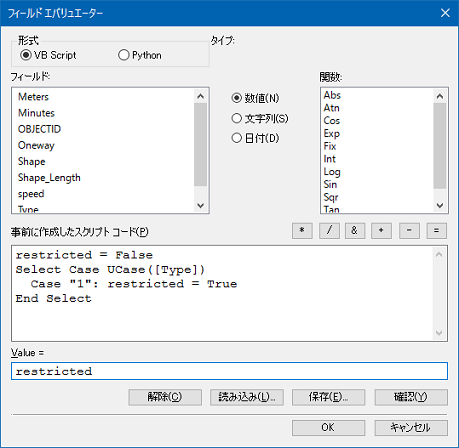The width and height of the screenshot is (459, 448).
Task: Pick the Atn function
Action: (x=331, y=108)
